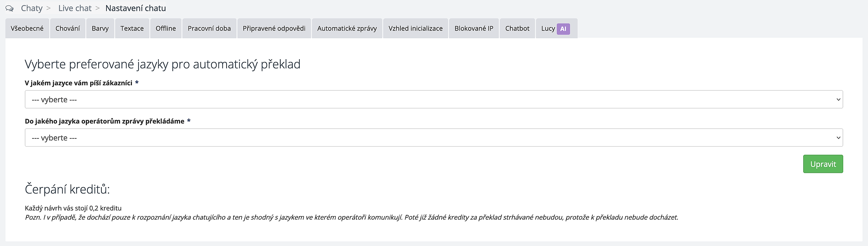The height and width of the screenshot is (246, 868).
Task: Select the Barvy tab
Action: 100,28
